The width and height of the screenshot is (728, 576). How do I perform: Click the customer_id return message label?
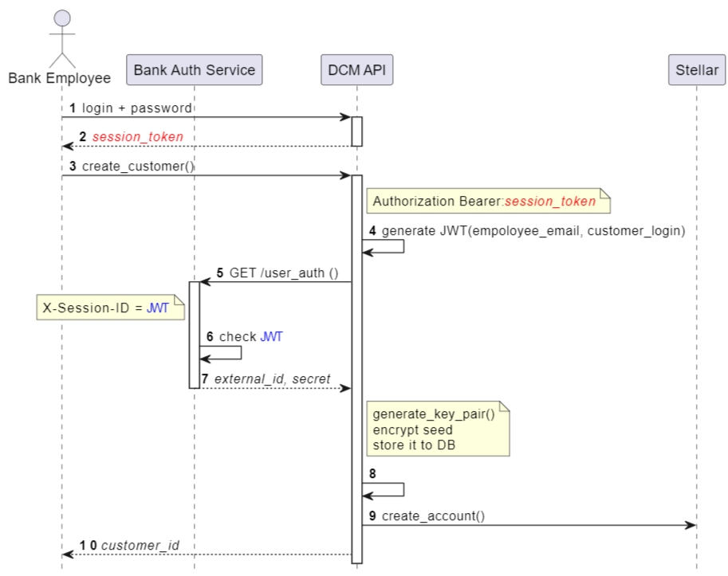tap(140, 546)
